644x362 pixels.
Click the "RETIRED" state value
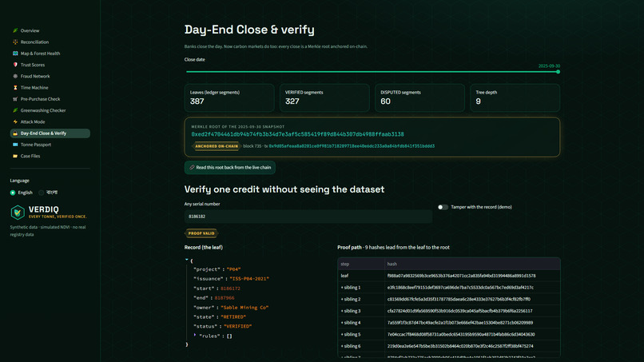coord(233,316)
